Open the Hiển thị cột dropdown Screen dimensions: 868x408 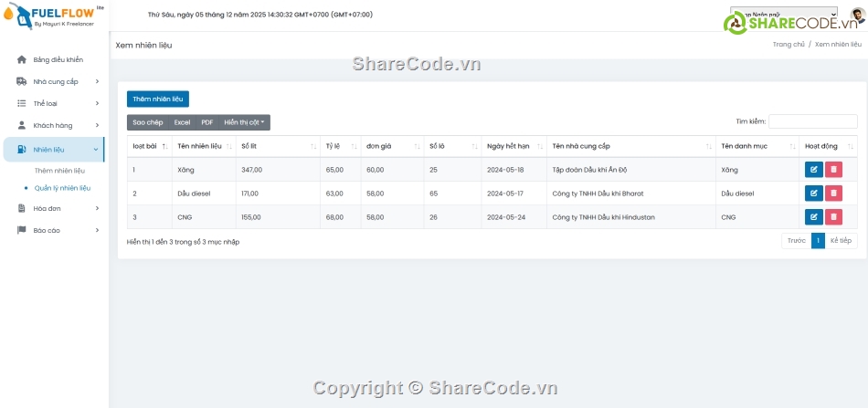tap(244, 122)
